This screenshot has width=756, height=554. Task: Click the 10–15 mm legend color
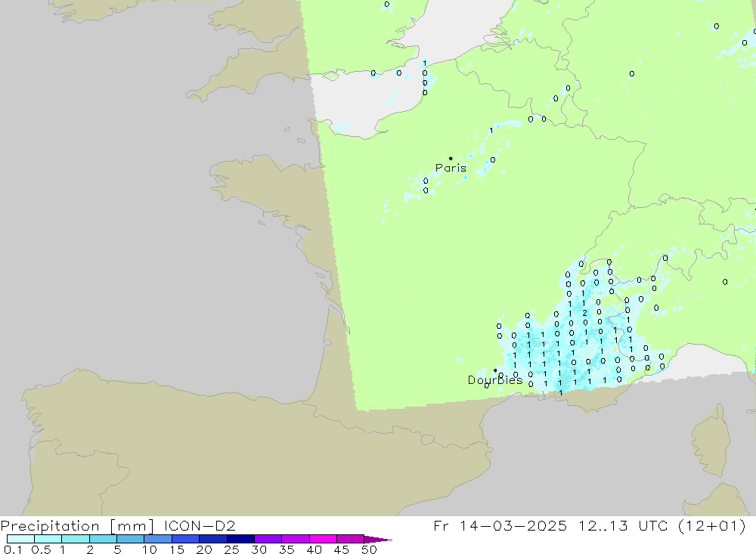(x=158, y=539)
